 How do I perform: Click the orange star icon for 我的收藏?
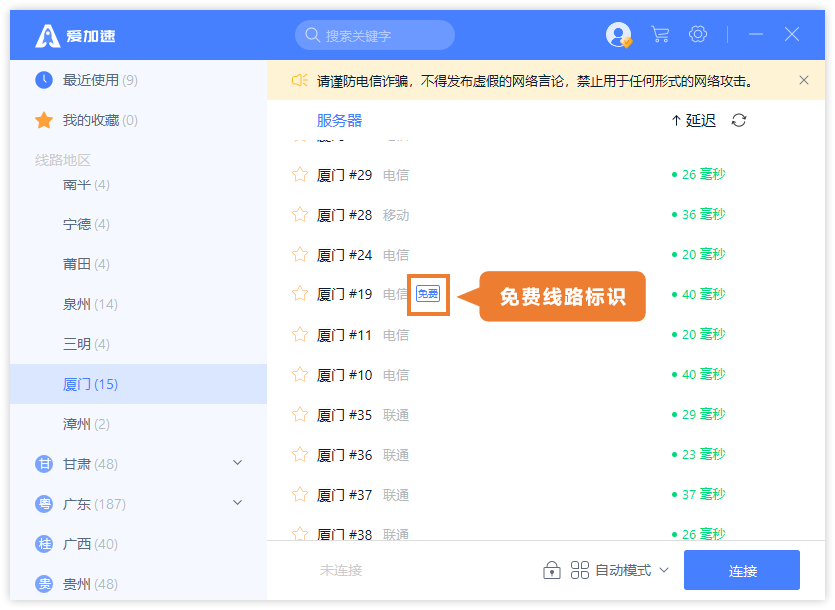44,120
